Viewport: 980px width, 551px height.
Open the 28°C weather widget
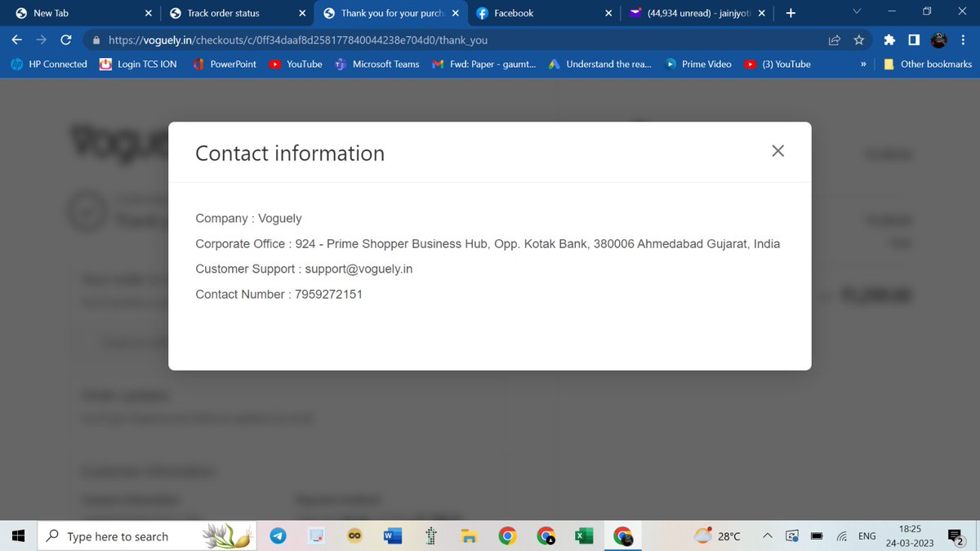point(717,535)
